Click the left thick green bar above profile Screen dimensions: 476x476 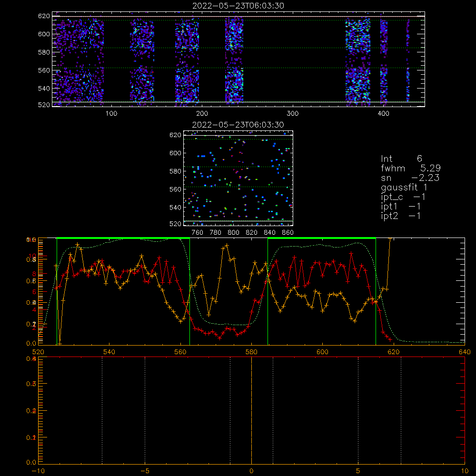coord(123,238)
